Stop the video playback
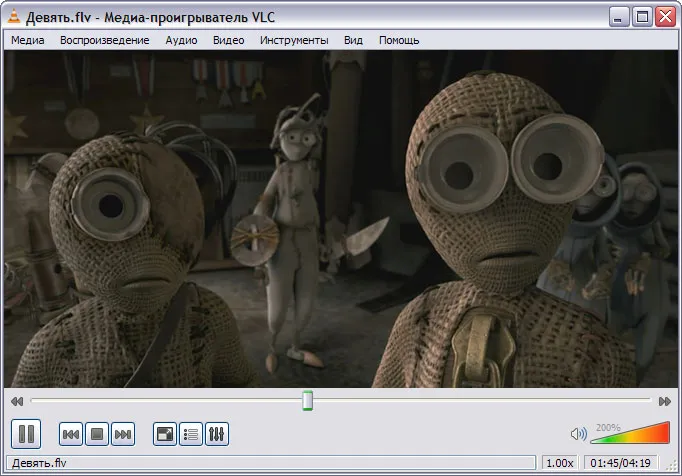 [x=97, y=434]
